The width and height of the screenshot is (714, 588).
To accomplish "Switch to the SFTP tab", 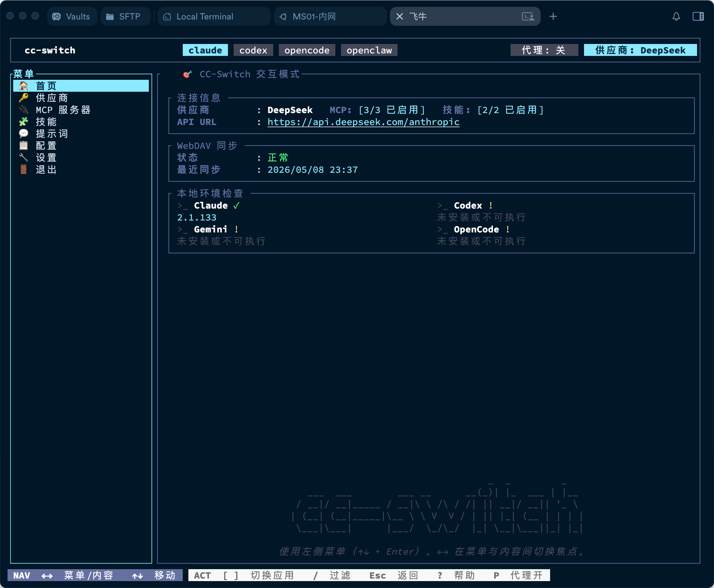I will [125, 16].
